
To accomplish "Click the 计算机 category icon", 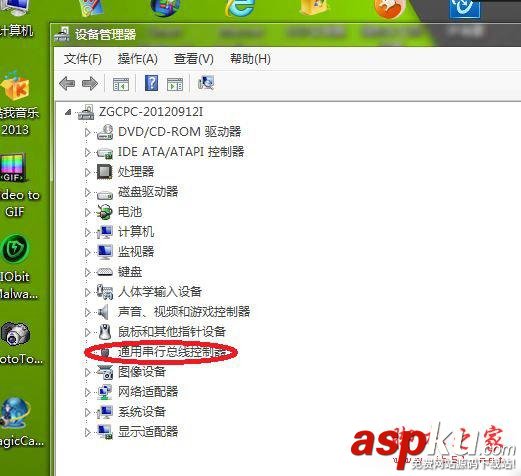I will (x=105, y=232).
